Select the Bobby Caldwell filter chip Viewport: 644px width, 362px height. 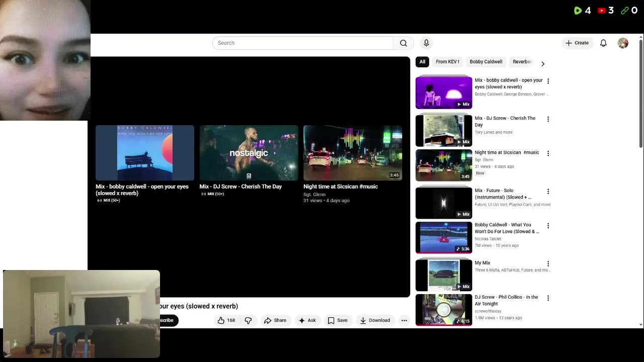point(486,62)
